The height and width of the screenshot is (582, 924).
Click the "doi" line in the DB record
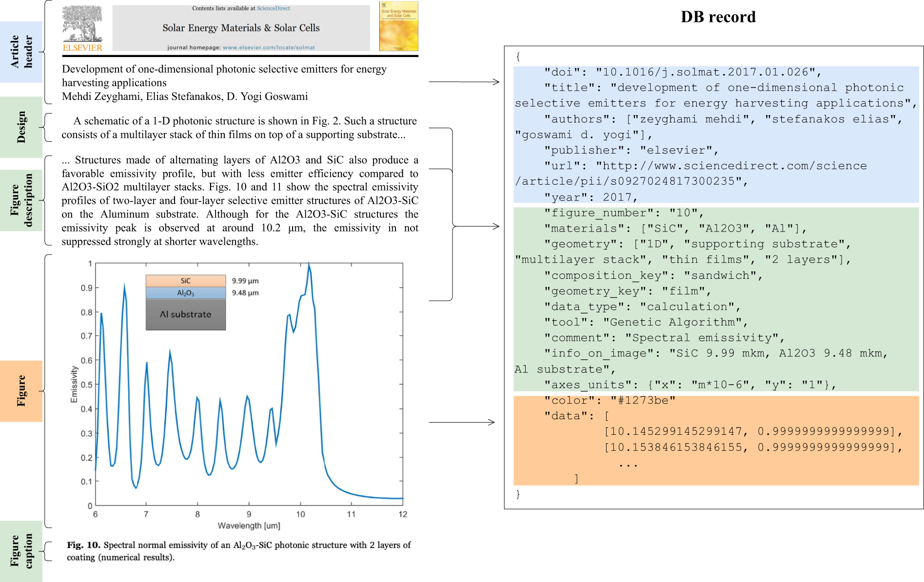pyautogui.click(x=683, y=72)
